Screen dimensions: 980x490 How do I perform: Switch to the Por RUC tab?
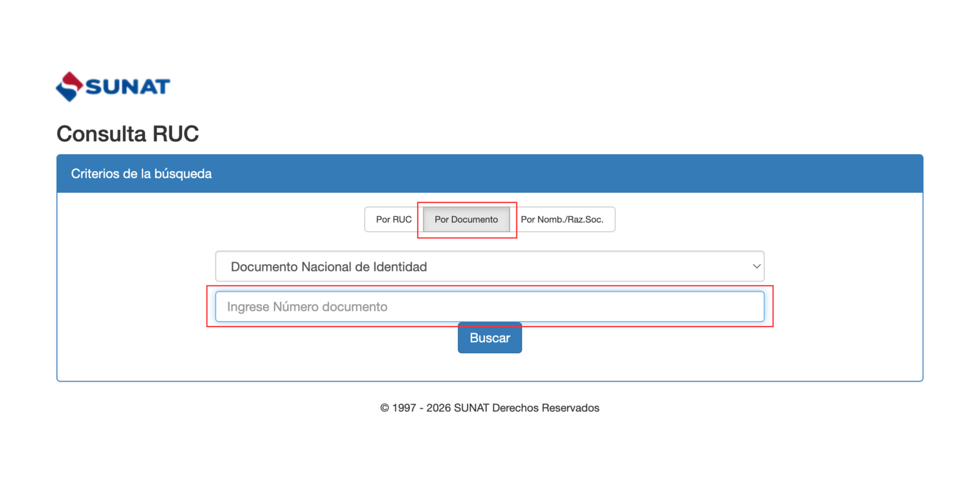pyautogui.click(x=394, y=219)
